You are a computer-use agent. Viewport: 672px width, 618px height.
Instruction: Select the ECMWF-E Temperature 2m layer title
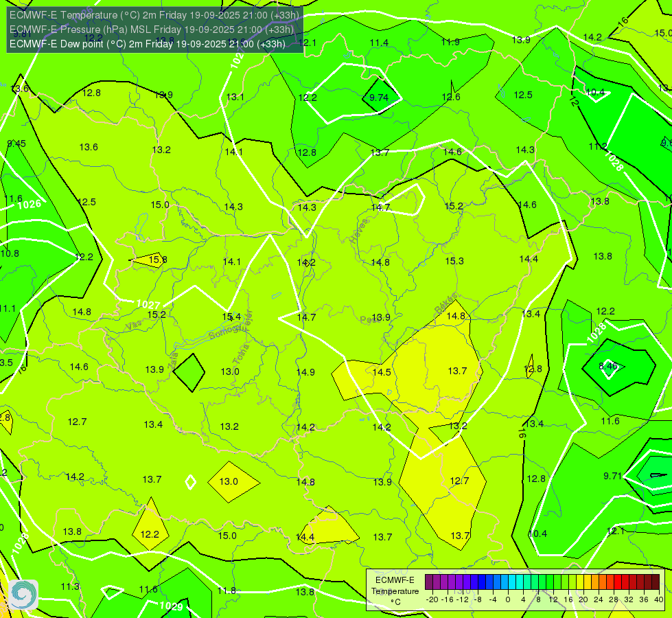pos(154,15)
